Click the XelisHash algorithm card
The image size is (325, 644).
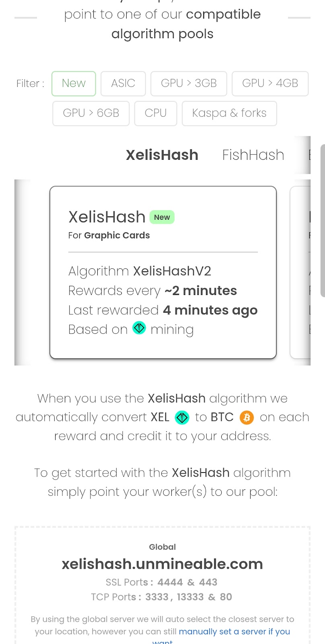163,272
